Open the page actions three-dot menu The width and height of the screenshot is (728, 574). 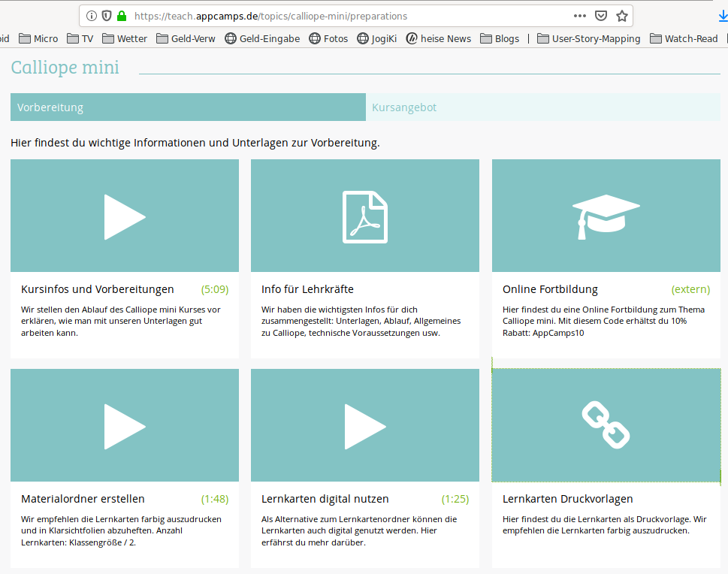(579, 17)
